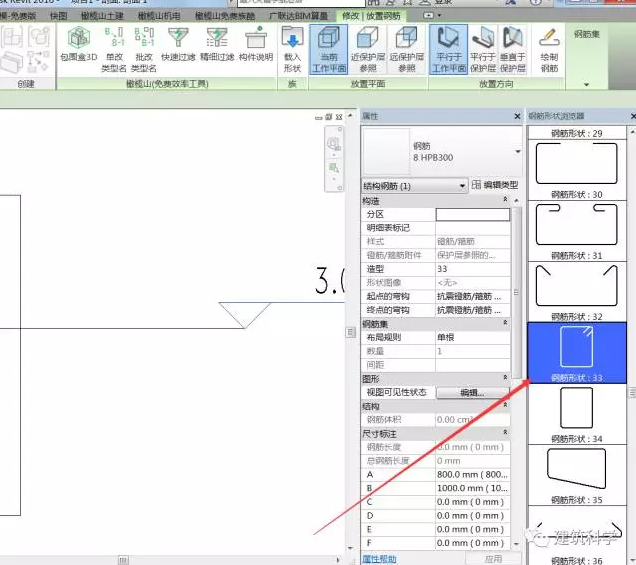Viewport: 636px width, 565px height.
Task: Click the 起点的弯钩 hook value cell
Action: (x=473, y=296)
